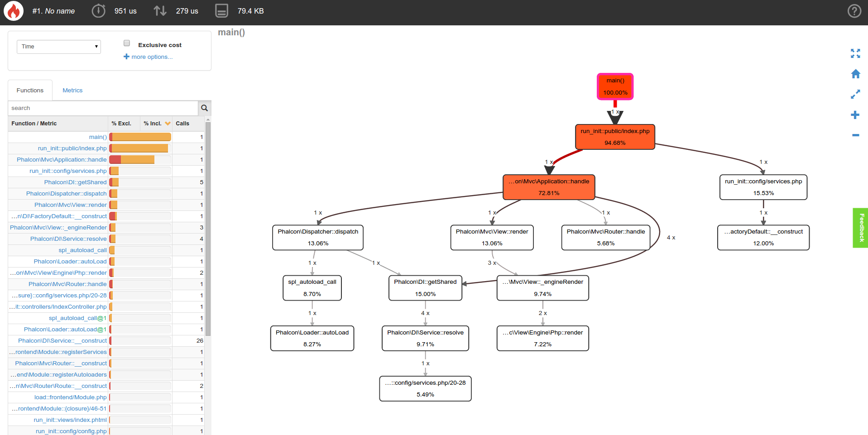This screenshot has width=868, height=435.
Task: Open the help question mark icon
Action: 854,11
